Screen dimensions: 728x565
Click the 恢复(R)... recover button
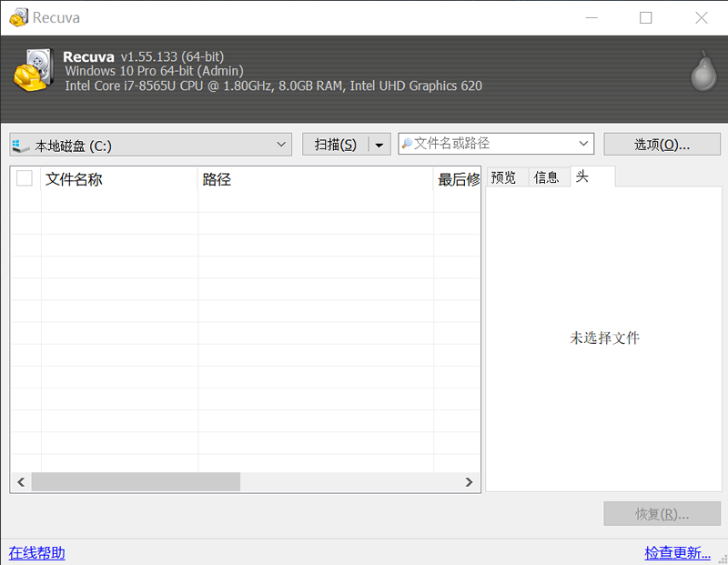(x=662, y=514)
